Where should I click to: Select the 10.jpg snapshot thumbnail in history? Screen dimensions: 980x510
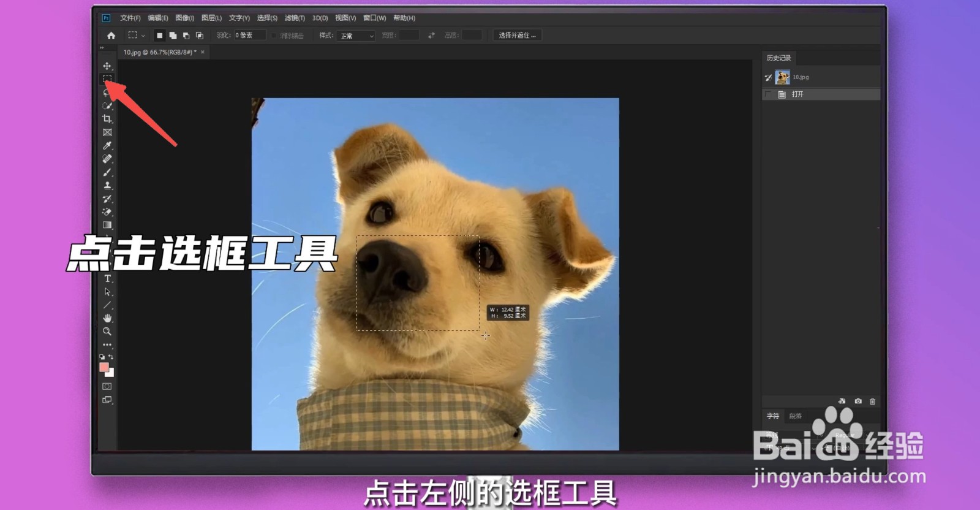pos(782,77)
